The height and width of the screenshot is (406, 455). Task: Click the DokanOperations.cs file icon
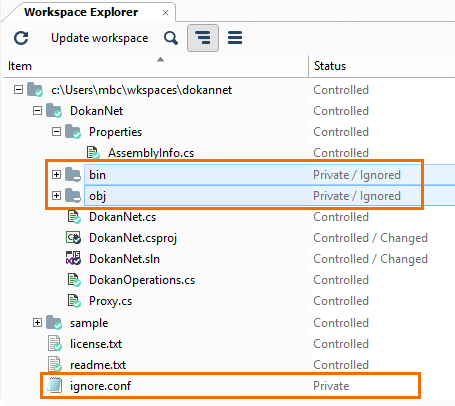[x=74, y=280]
